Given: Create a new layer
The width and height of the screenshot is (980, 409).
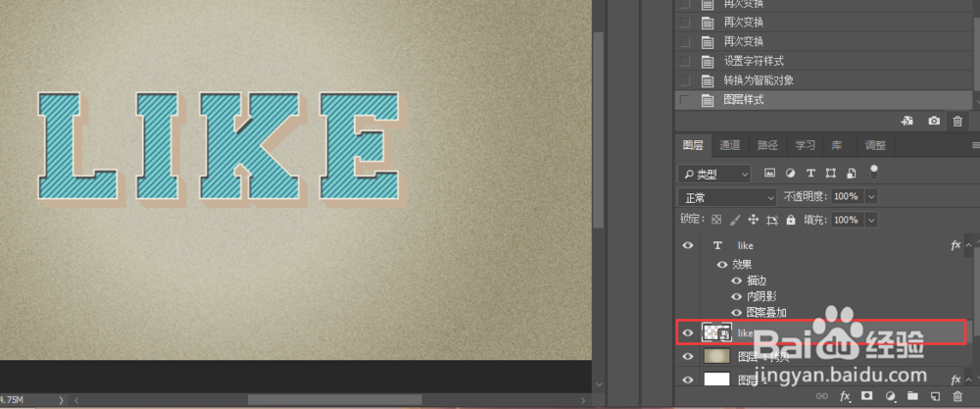Looking at the screenshot, I should 935,396.
